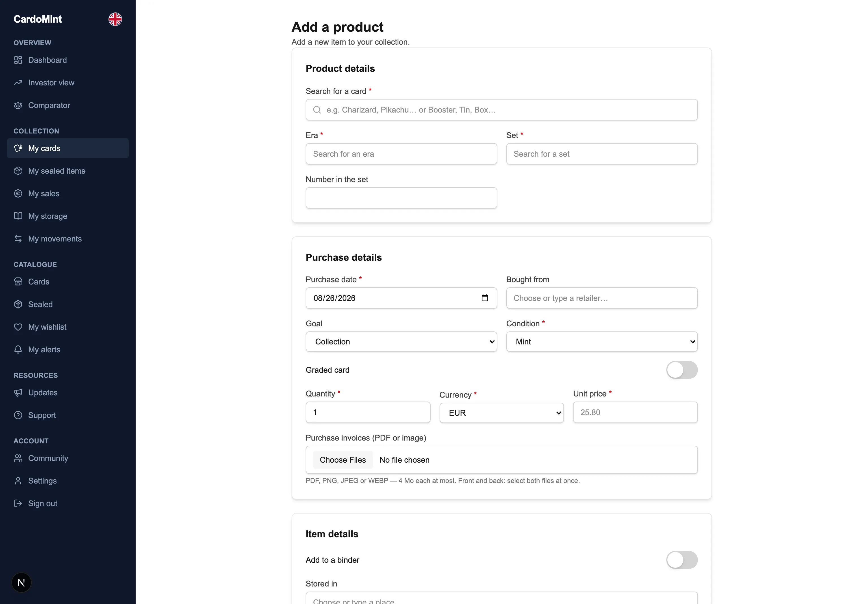Click the Dashboard grid icon
The height and width of the screenshot is (604, 868).
18,60
